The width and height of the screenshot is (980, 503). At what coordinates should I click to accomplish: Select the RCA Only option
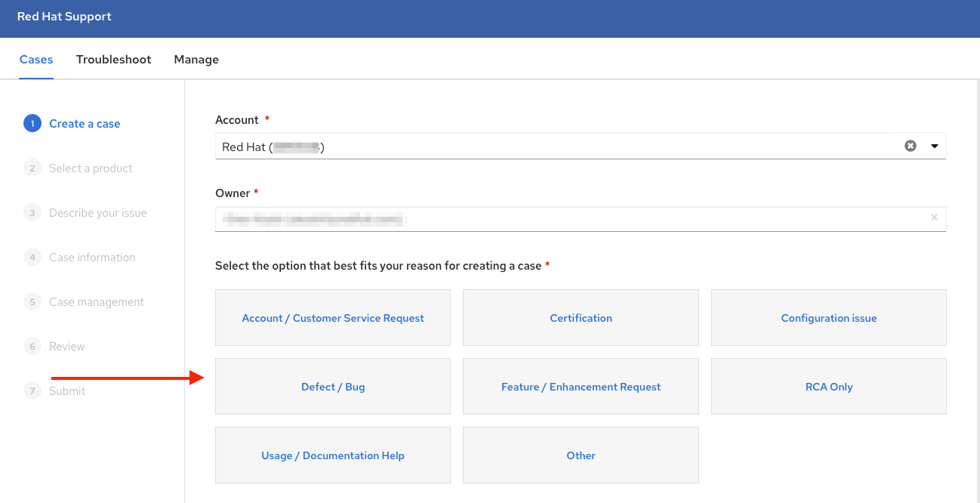[828, 387]
